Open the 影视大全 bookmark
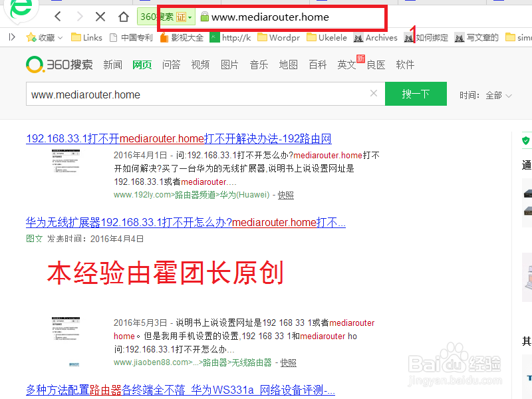This screenshot has width=532, height=399. 188,37
